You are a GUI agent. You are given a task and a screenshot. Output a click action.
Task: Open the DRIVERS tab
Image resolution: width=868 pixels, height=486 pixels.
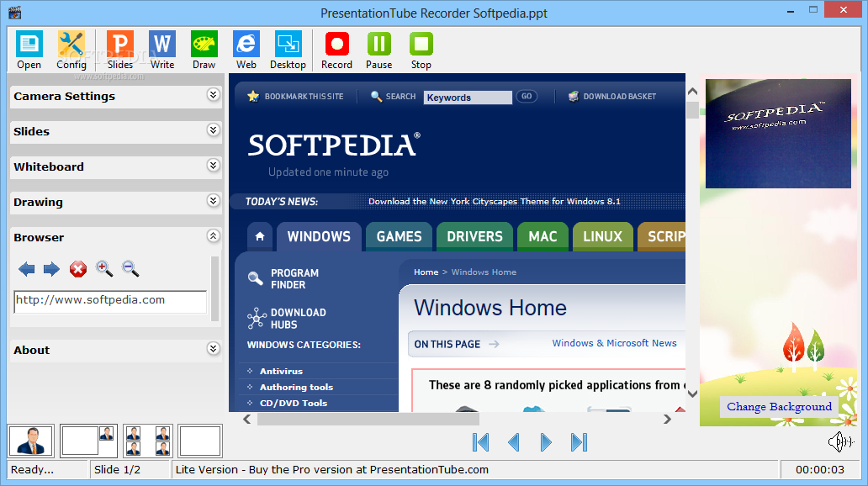point(475,237)
